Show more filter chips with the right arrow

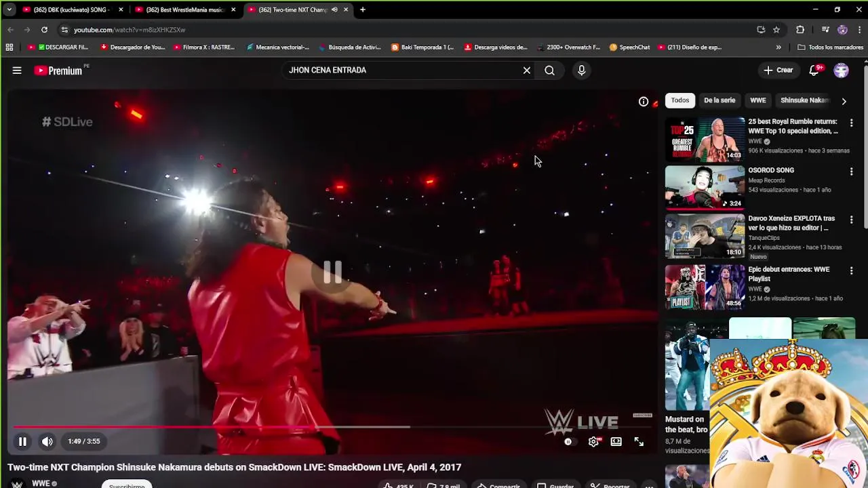(844, 101)
